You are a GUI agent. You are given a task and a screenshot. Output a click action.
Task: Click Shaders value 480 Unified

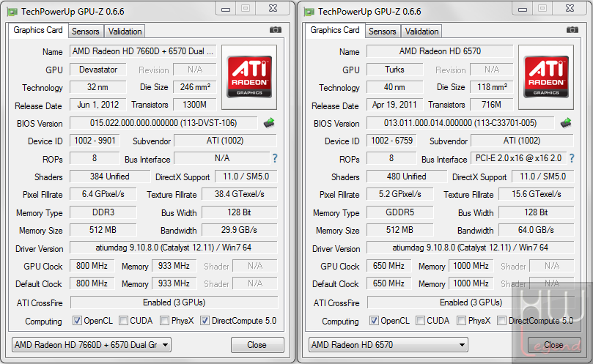tap(407, 177)
